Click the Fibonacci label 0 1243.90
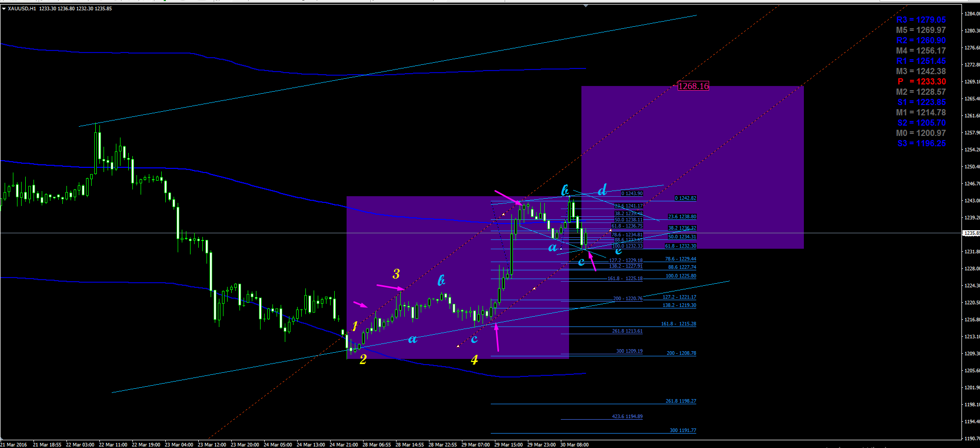980x448 pixels. point(632,194)
